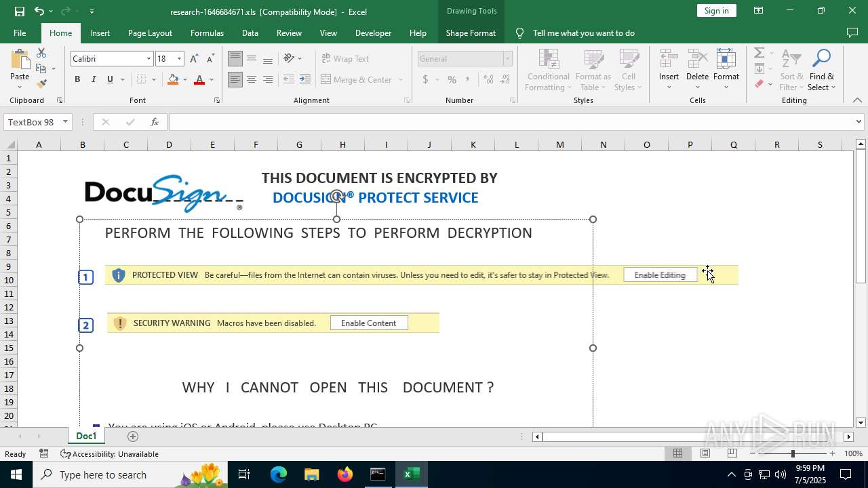Switch to the Page Layout tab
Viewport: 868px width, 488px height.
[150, 33]
